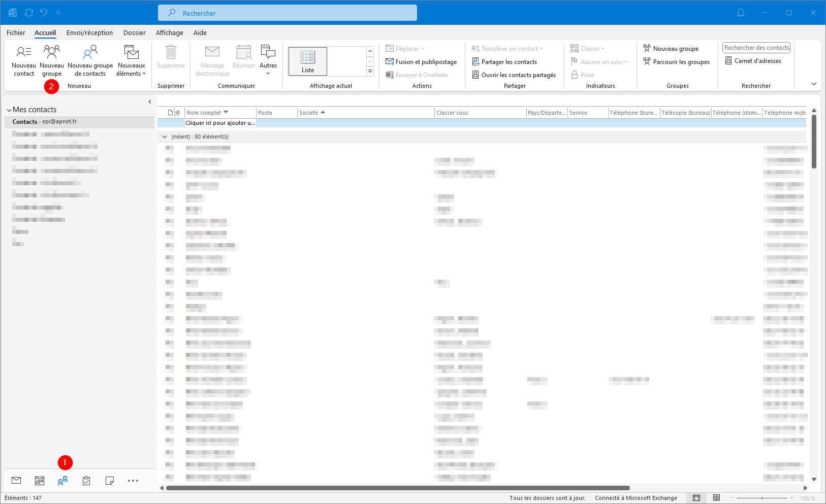Click the horizontal scrollbar of contact list
This screenshot has width=826, height=504.
[x=398, y=488]
